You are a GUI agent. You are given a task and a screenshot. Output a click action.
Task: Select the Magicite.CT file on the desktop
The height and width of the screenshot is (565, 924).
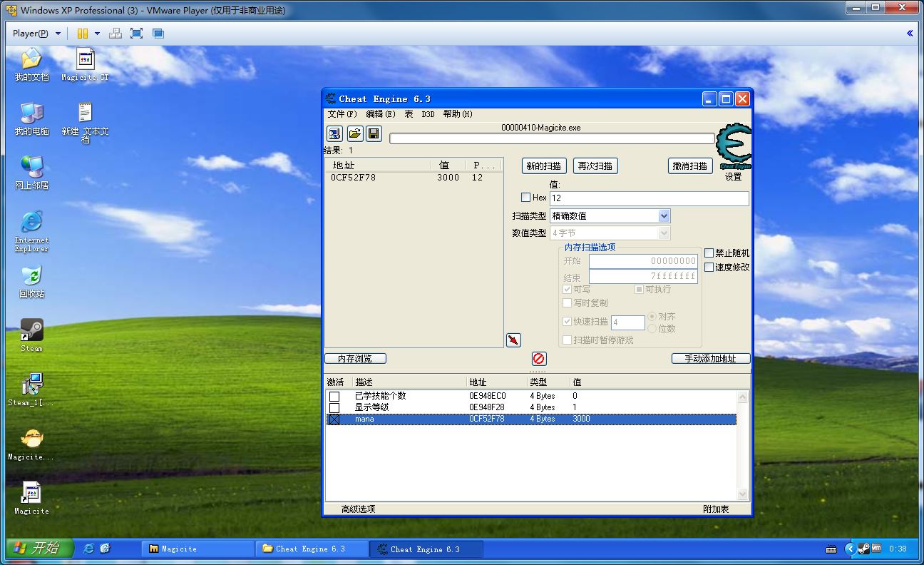tap(85, 65)
